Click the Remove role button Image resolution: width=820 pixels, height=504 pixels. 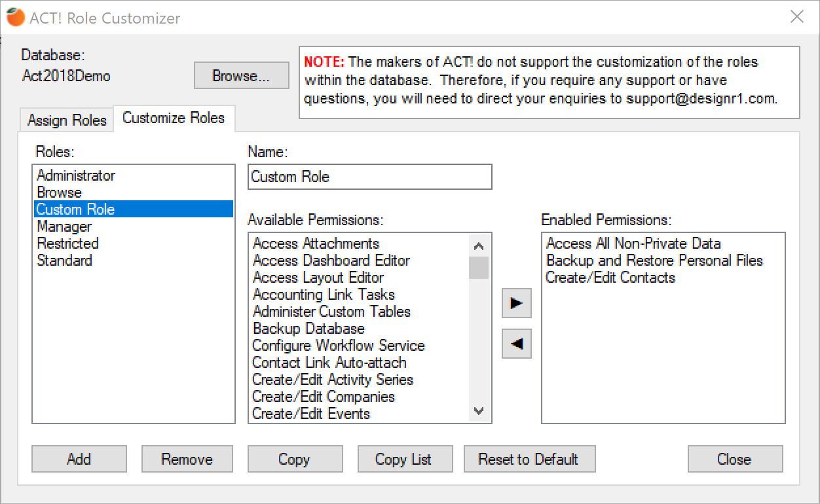(x=187, y=459)
